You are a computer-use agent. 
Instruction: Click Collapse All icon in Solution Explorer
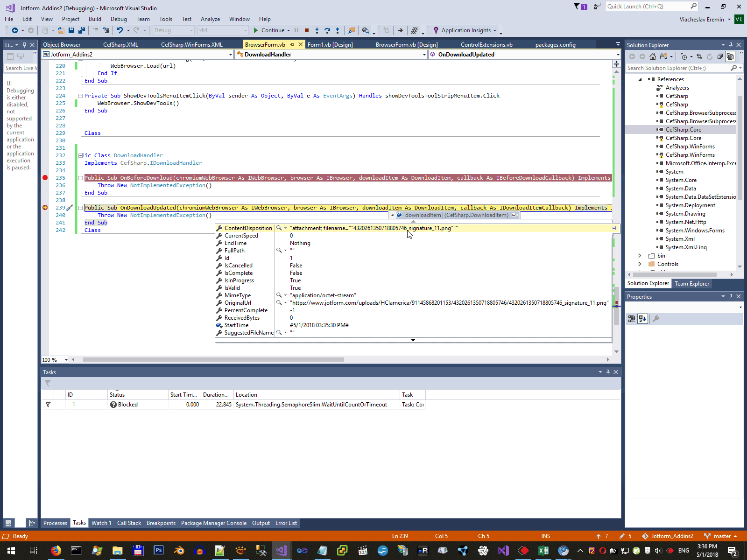tap(720, 56)
